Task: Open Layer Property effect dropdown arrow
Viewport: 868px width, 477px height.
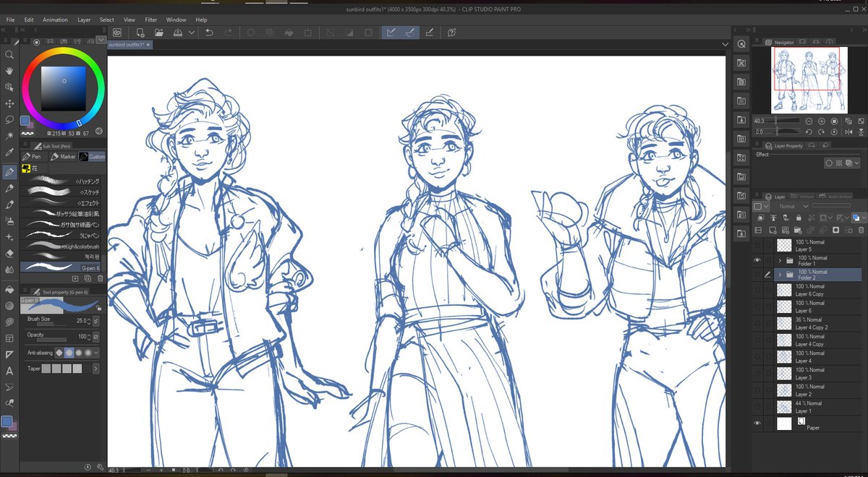Action: click(x=858, y=163)
